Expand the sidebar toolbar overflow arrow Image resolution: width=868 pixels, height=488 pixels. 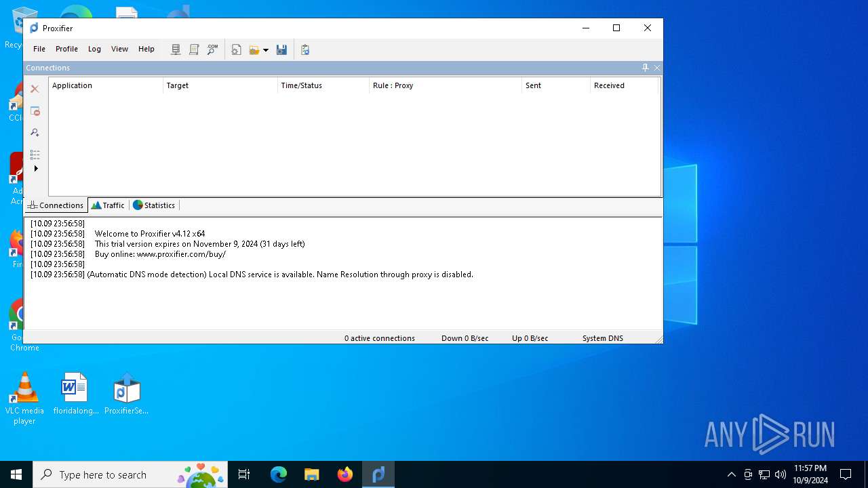coord(36,168)
